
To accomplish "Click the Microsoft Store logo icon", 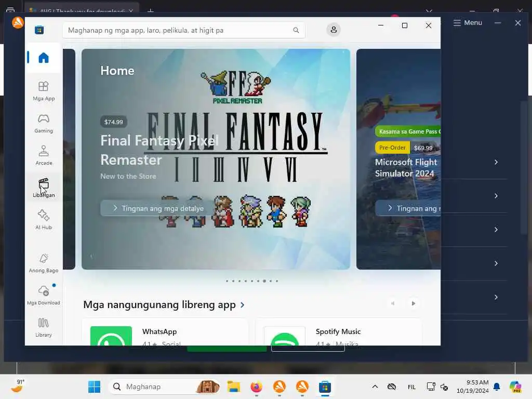I will pyautogui.click(x=39, y=30).
